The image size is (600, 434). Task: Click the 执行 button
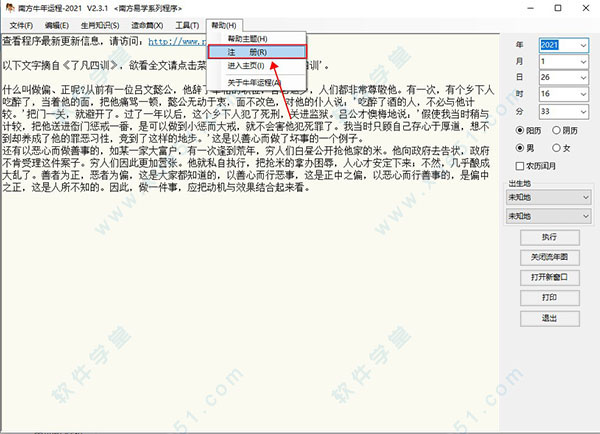click(x=549, y=237)
